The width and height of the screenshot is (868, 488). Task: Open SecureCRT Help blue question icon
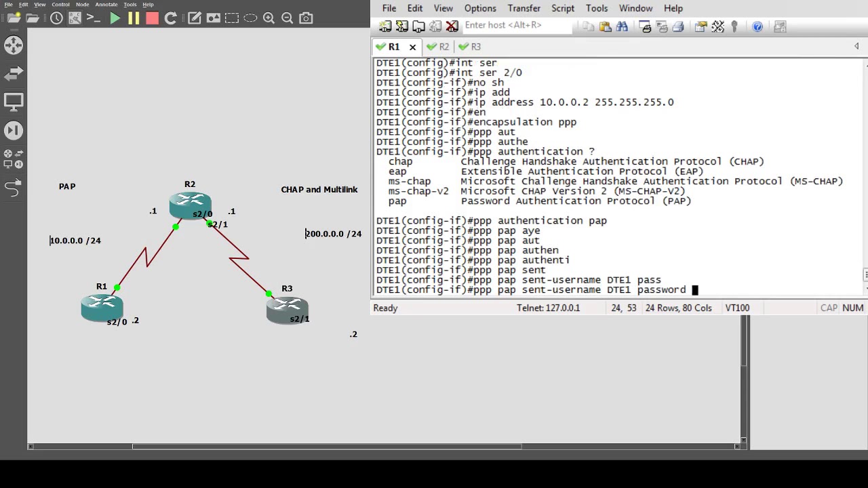tap(757, 26)
